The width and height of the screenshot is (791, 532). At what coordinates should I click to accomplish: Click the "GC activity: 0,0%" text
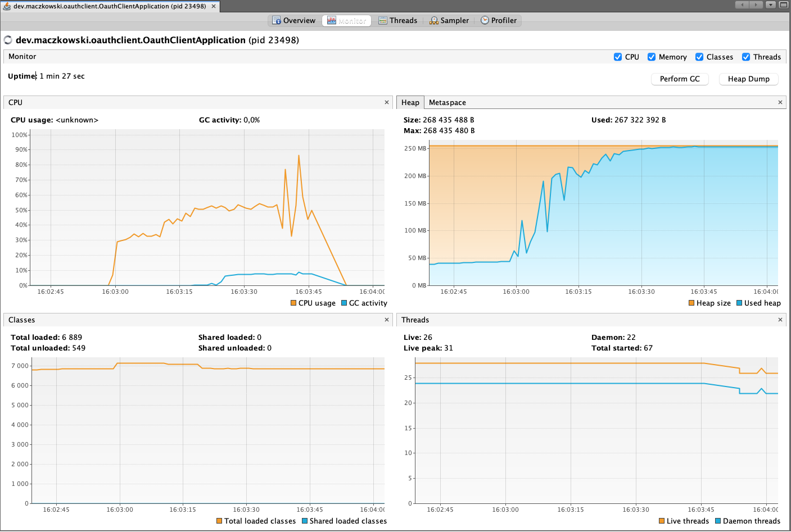229,120
